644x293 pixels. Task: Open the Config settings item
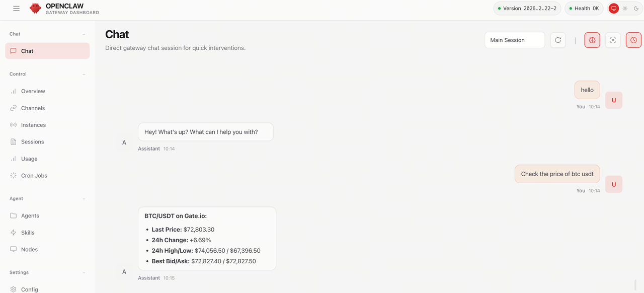[29, 289]
